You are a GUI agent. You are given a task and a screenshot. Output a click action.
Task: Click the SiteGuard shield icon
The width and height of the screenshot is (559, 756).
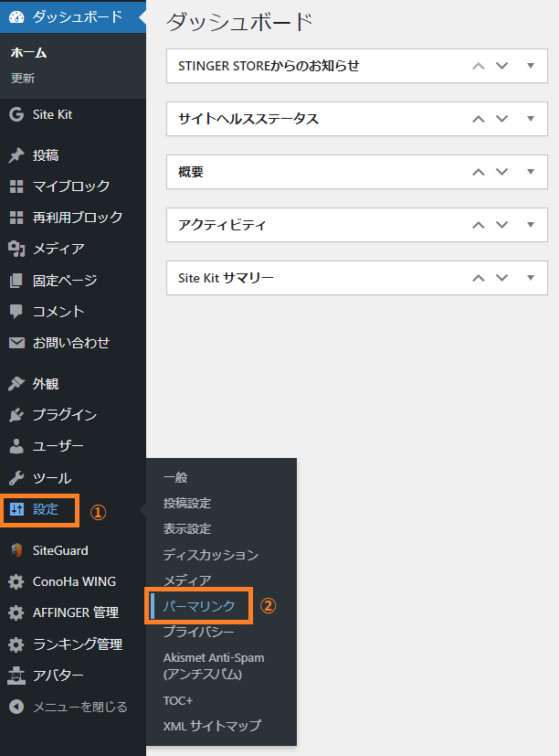(16, 550)
